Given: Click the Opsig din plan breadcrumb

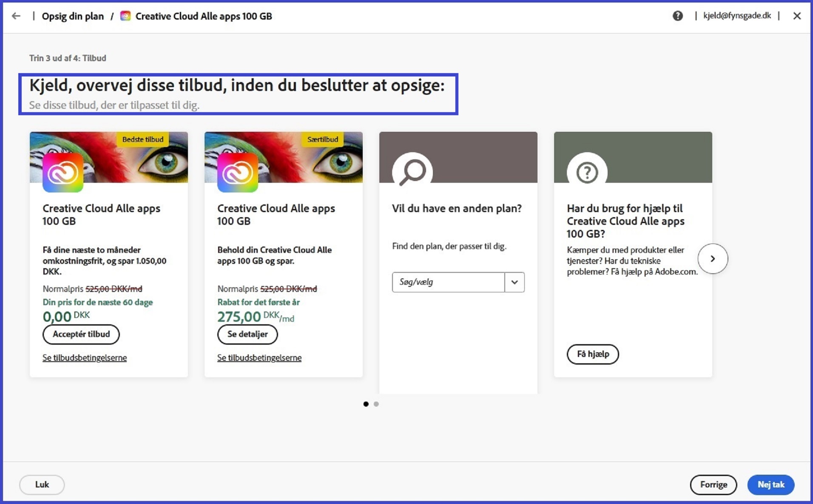Looking at the screenshot, I should coord(73,16).
